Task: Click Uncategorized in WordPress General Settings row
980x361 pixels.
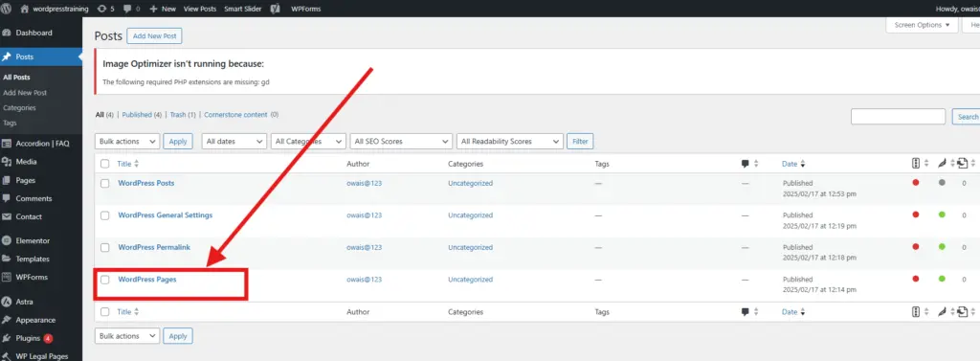Action: click(x=470, y=215)
